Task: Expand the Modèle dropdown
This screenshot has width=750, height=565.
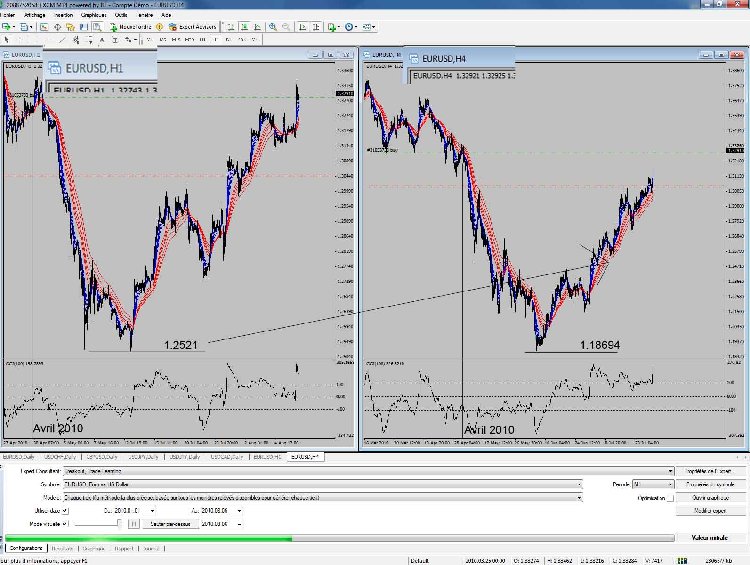Action: pos(579,498)
